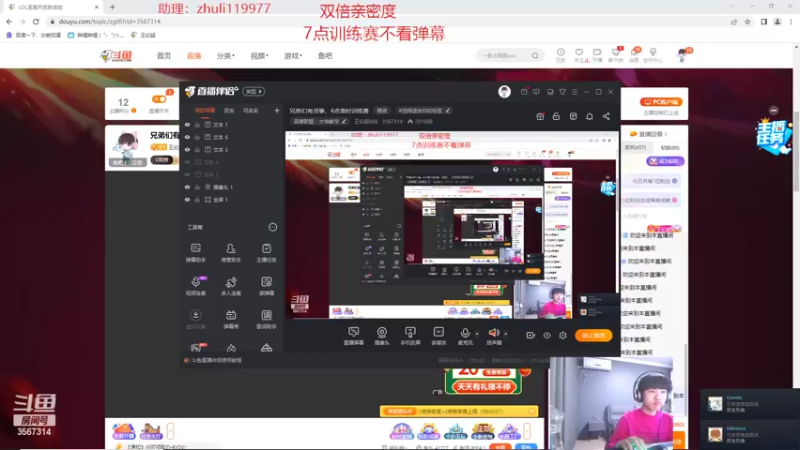Hide the 文本 3 source layer
The width and height of the screenshot is (800, 450).
click(x=187, y=149)
